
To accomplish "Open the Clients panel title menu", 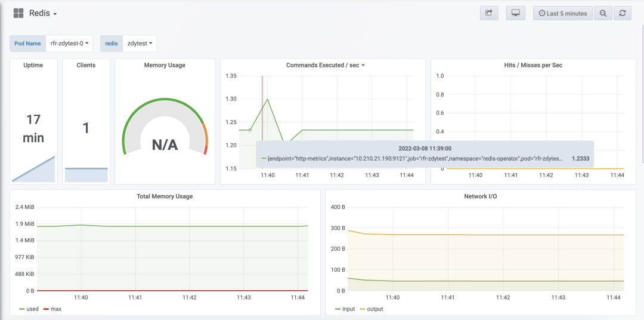I will click(x=86, y=65).
